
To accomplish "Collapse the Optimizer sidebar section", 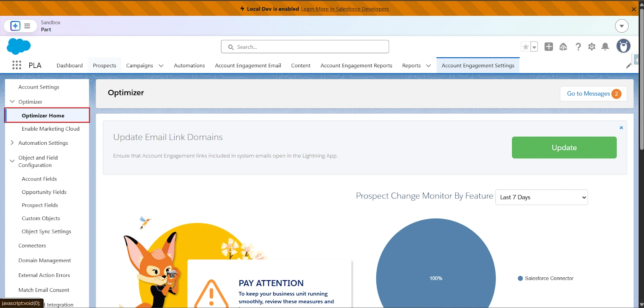I will click(12, 102).
